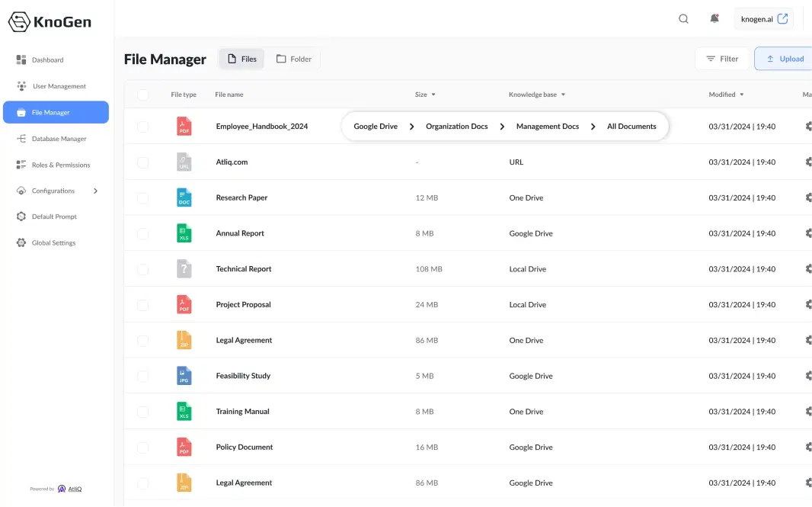Viewport: 812px width, 507px height.
Task: Click the unknown file icon for Technical Report
Action: [x=184, y=269]
